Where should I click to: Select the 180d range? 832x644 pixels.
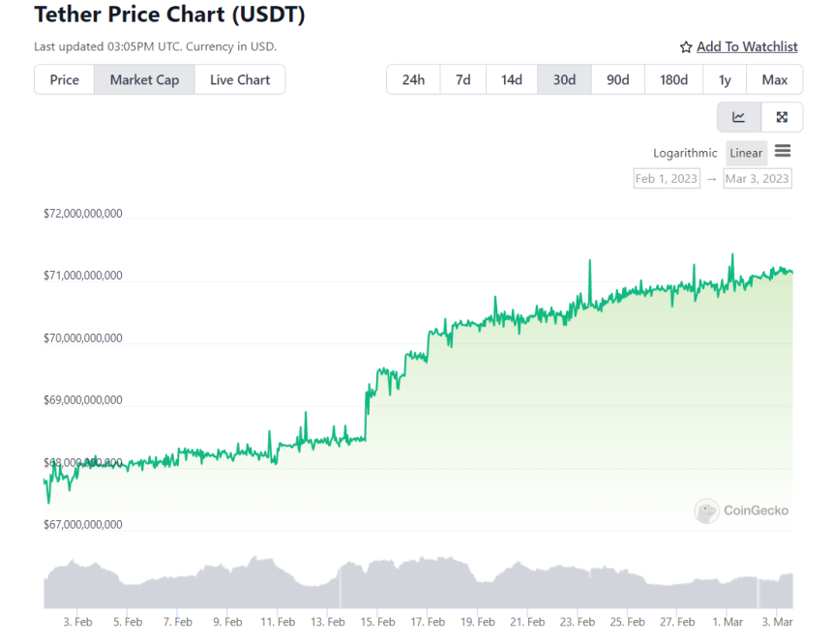click(673, 79)
